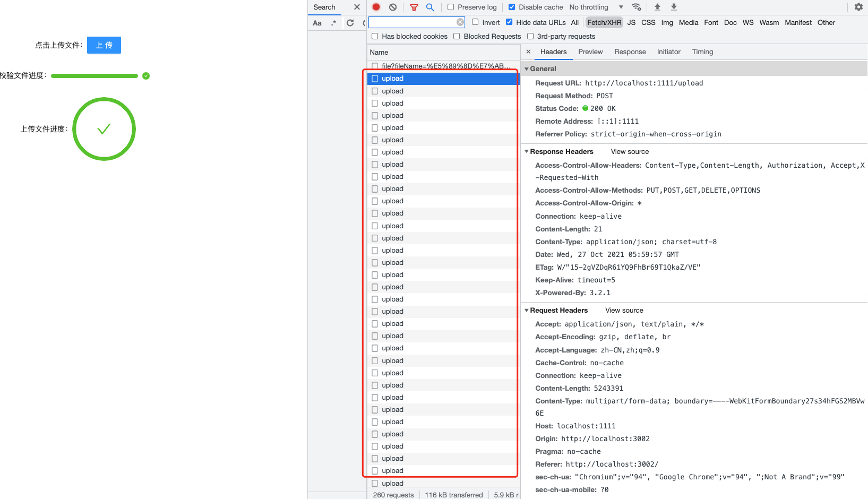This screenshot has height=499, width=868.
Task: Open the Initiator tab
Action: point(668,51)
